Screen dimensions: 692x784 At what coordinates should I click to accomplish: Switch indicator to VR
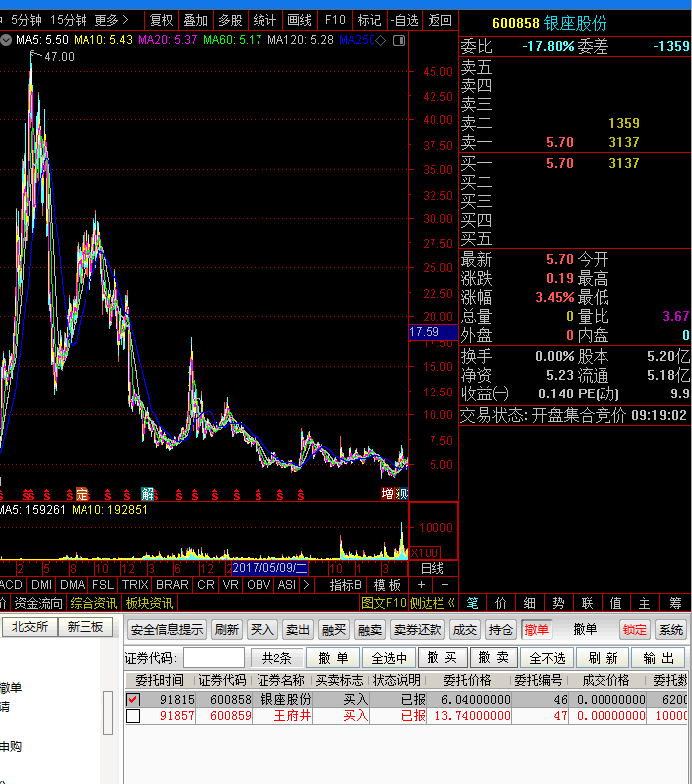click(230, 585)
